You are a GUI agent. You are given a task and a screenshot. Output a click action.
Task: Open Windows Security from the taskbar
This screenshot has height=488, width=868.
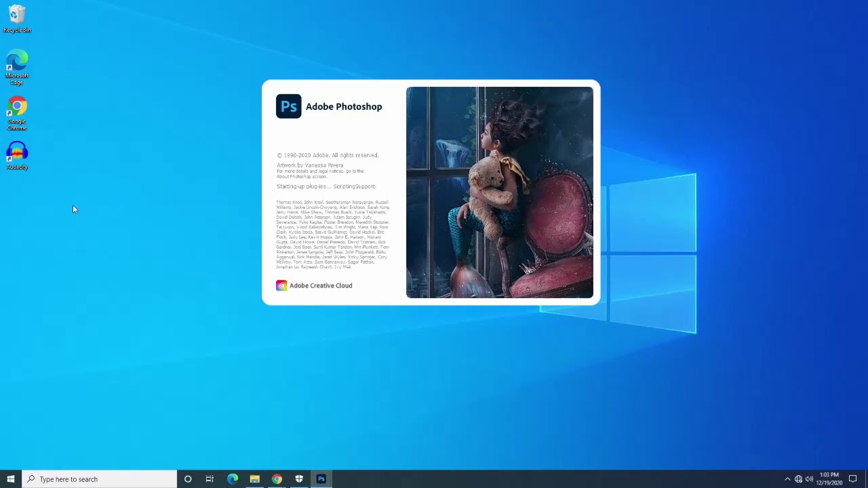pos(299,479)
